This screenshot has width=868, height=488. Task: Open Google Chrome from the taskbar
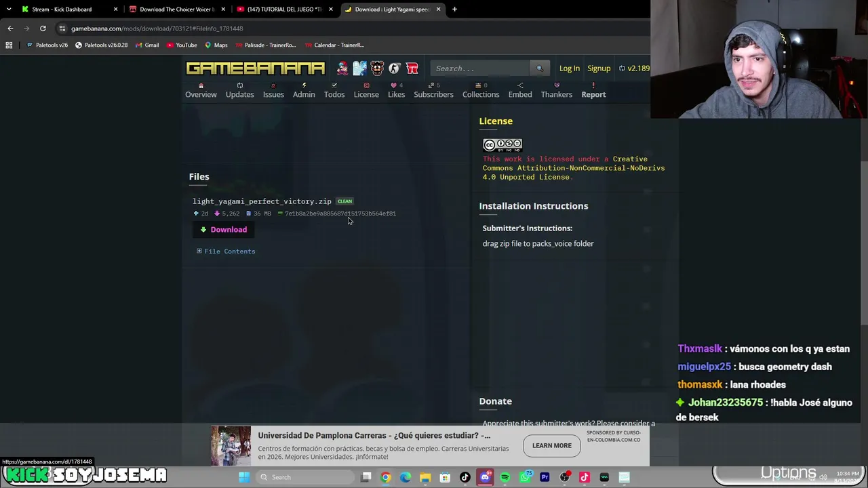[x=386, y=477]
